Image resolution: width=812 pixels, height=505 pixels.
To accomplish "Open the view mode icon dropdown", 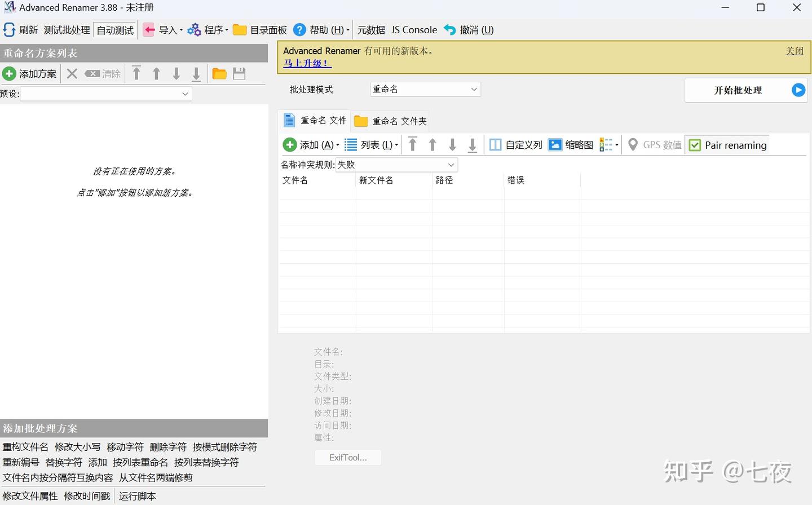I will click(608, 145).
